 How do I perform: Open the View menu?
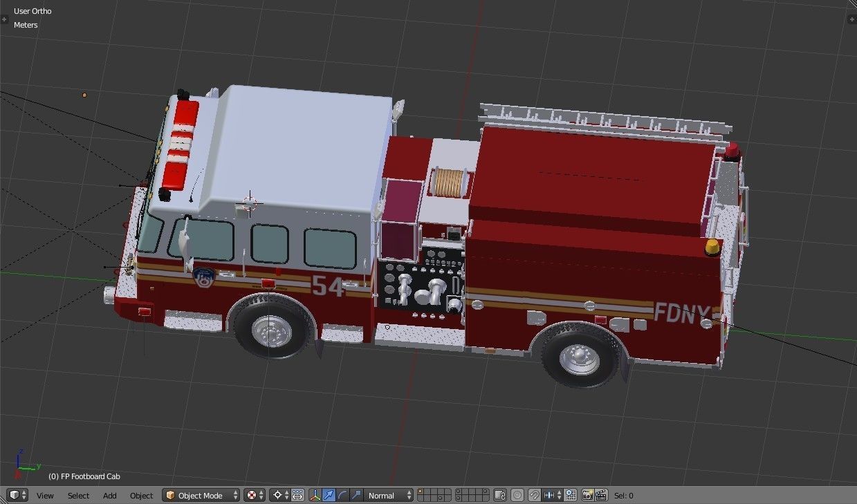[45, 496]
